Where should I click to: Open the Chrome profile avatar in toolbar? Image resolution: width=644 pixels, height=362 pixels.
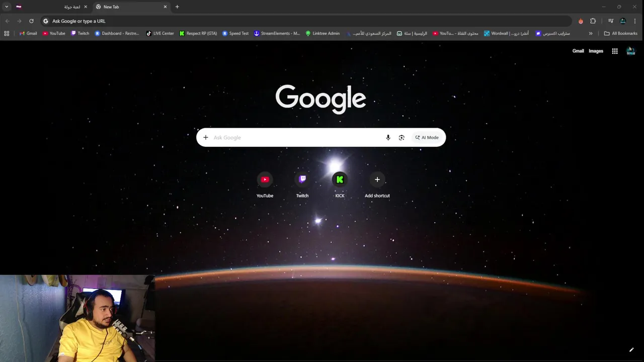pos(623,21)
